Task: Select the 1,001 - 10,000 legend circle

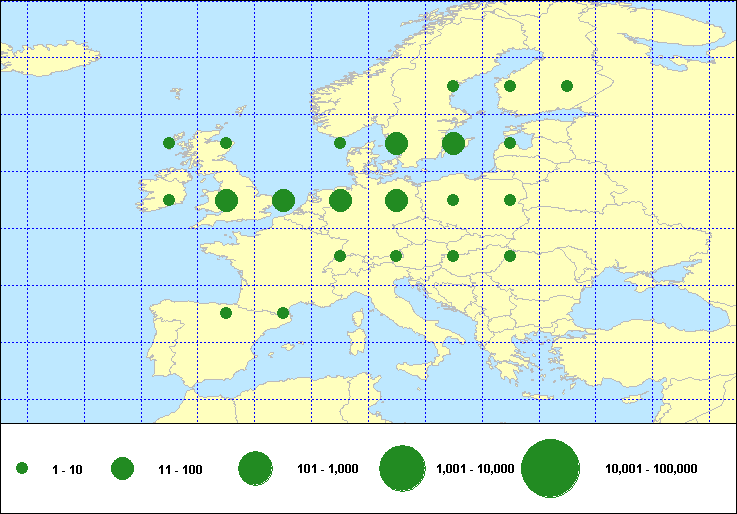Action: click(403, 469)
